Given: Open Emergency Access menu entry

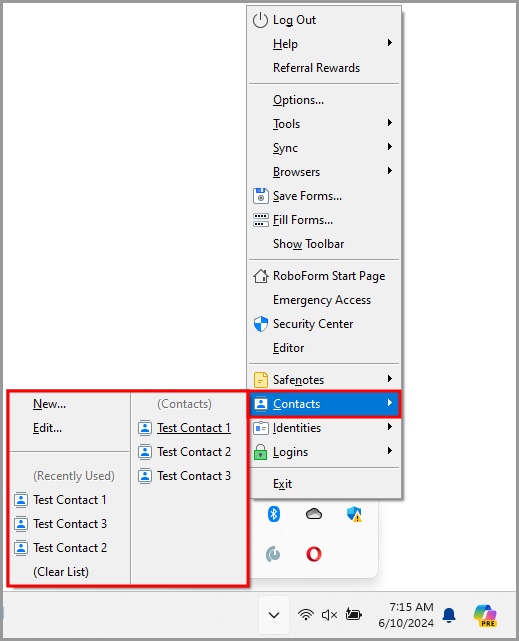Looking at the screenshot, I should click(322, 300).
